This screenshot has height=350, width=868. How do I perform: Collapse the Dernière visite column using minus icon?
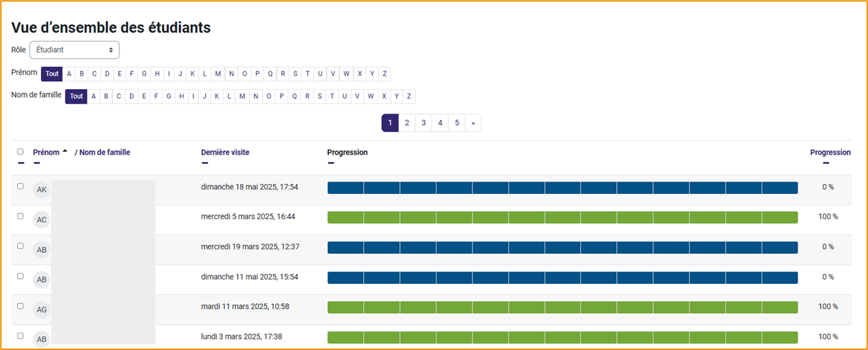(x=204, y=163)
